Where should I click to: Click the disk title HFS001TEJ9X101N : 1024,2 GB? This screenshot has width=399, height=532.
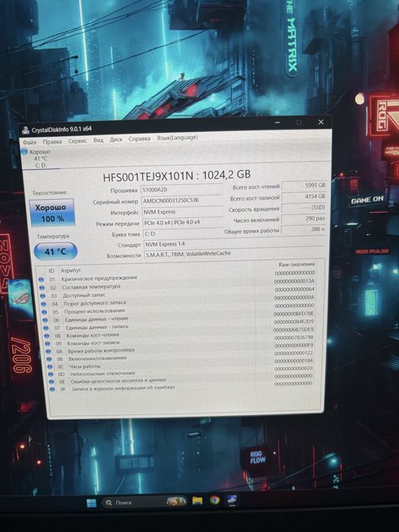177,176
